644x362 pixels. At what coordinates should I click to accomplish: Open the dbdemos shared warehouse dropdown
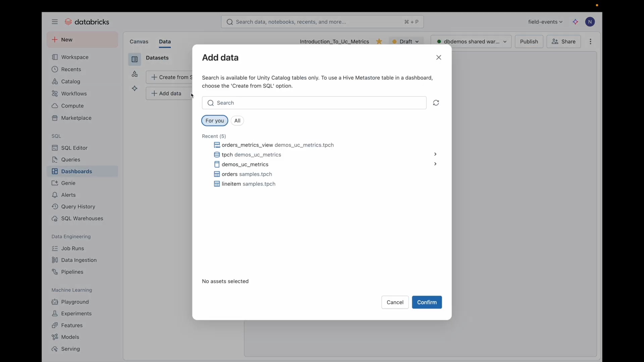tap(471, 42)
